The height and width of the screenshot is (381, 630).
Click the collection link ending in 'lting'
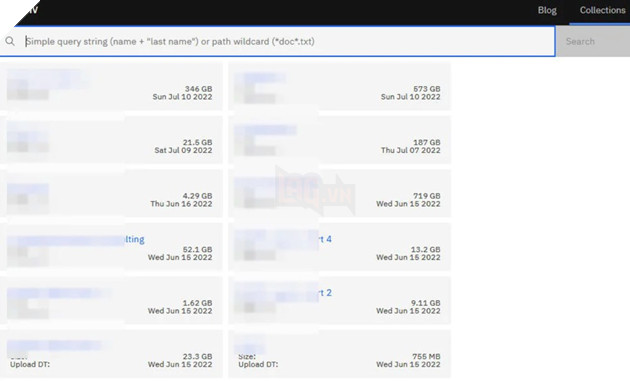pos(135,239)
